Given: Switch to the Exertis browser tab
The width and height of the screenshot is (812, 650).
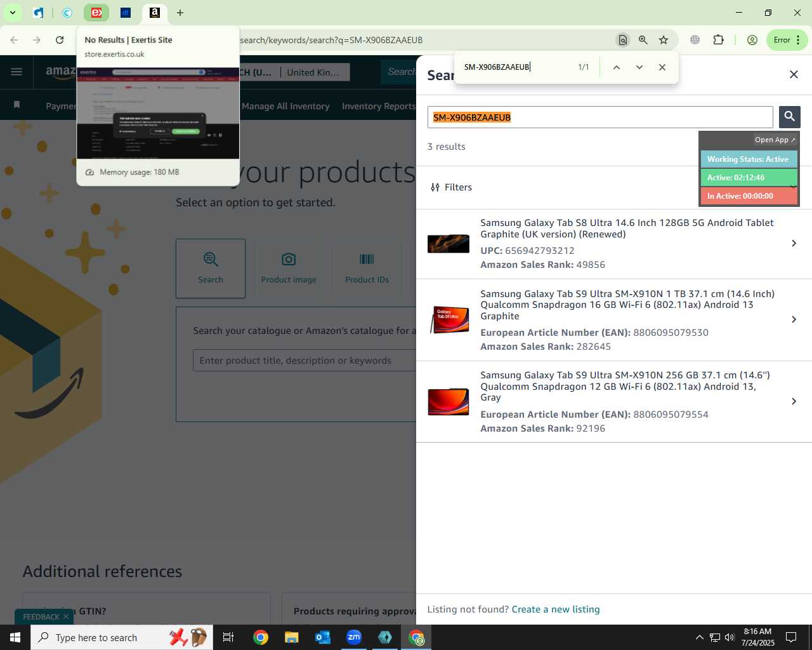Looking at the screenshot, I should [x=96, y=12].
